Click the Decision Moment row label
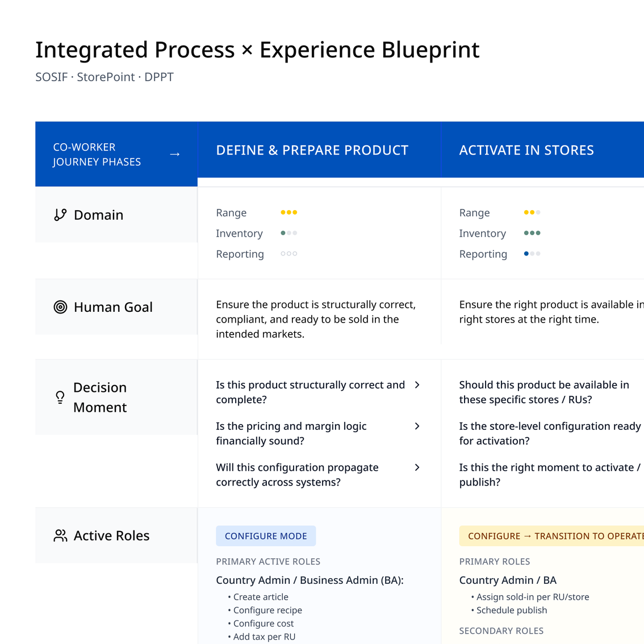Viewport: 644px width, 644px height. pos(100,397)
